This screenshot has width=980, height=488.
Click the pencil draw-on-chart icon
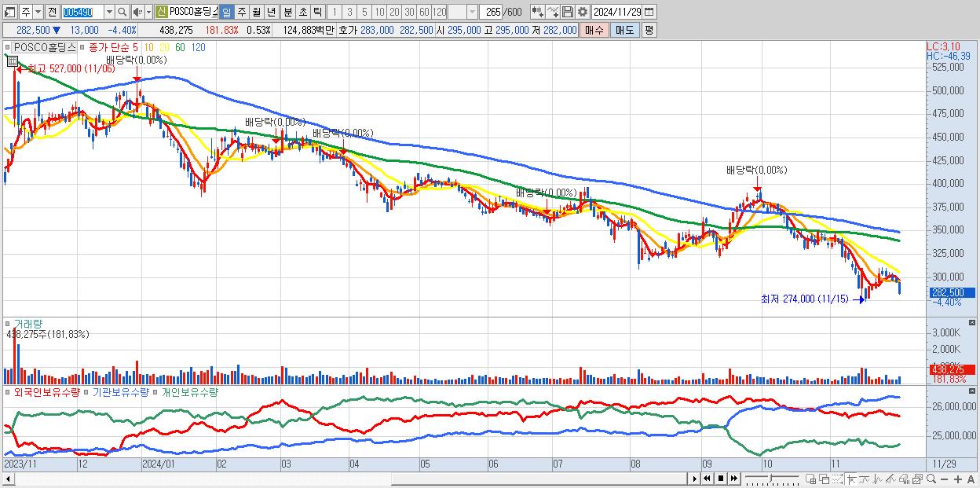click(890, 479)
